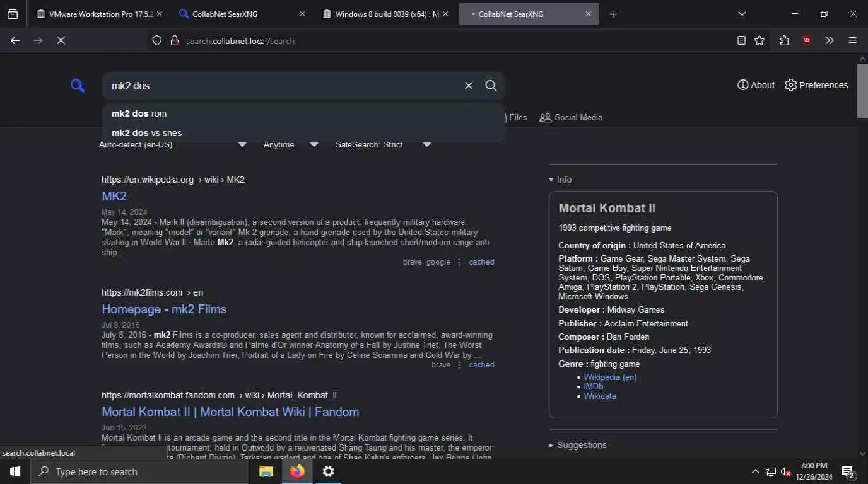Expand the Suggestions section
The width and height of the screenshot is (868, 484).
pyautogui.click(x=578, y=445)
